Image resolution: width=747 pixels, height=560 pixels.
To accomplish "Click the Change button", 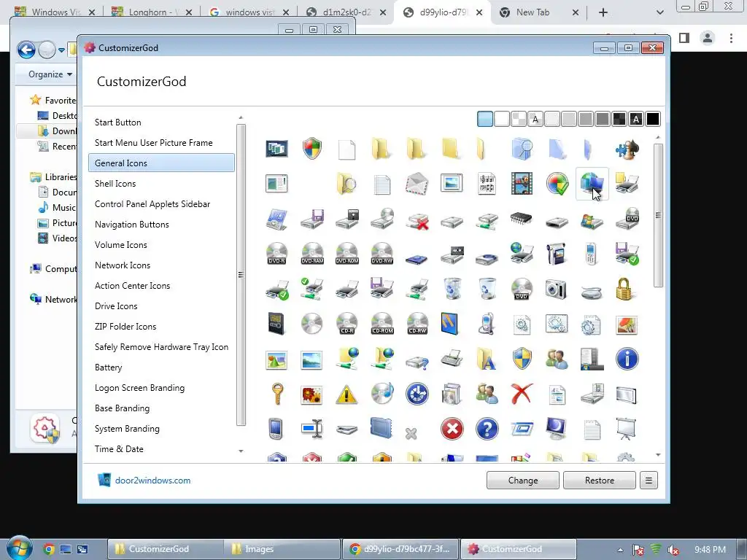I will pos(522,481).
